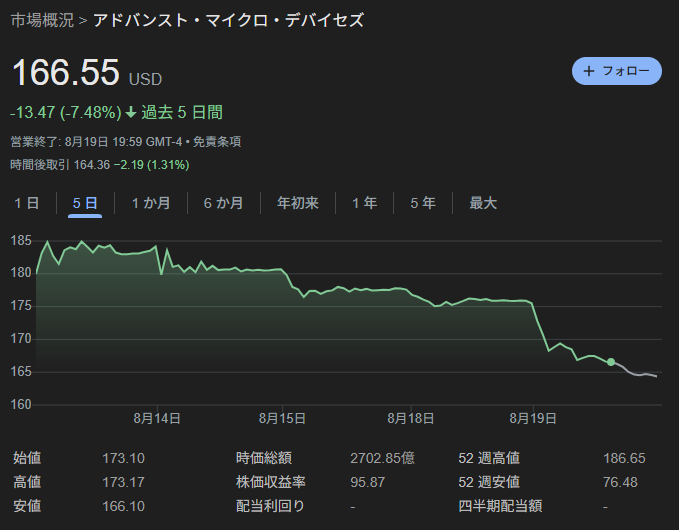Click the 高値 value 173.17

pos(123,482)
